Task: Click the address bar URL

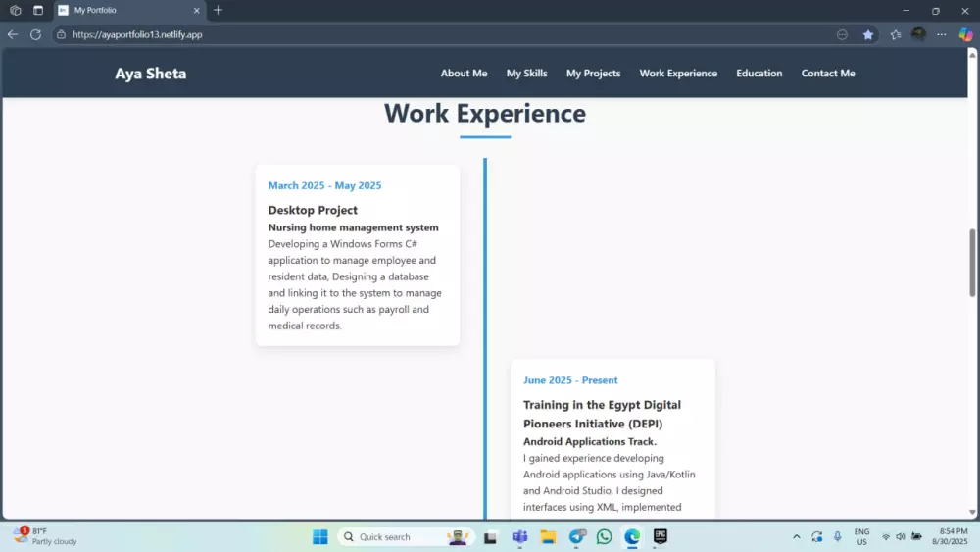Action: click(137, 34)
